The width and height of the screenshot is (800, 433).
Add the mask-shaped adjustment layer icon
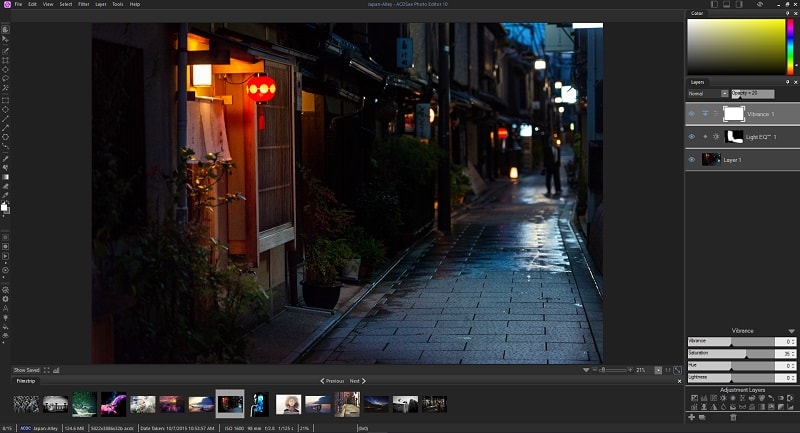pos(742,407)
